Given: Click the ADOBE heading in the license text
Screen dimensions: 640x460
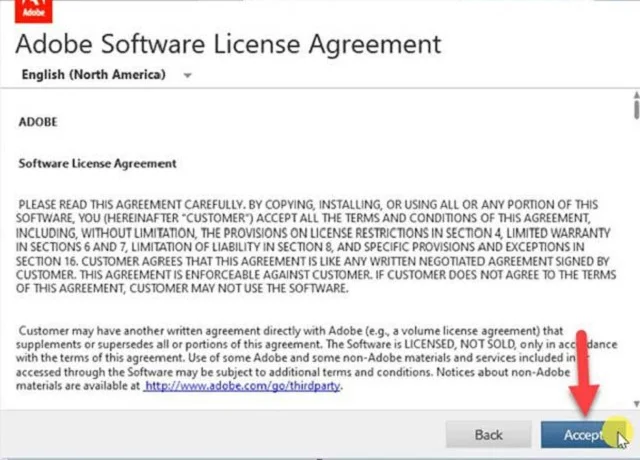Looking at the screenshot, I should 38,122.
